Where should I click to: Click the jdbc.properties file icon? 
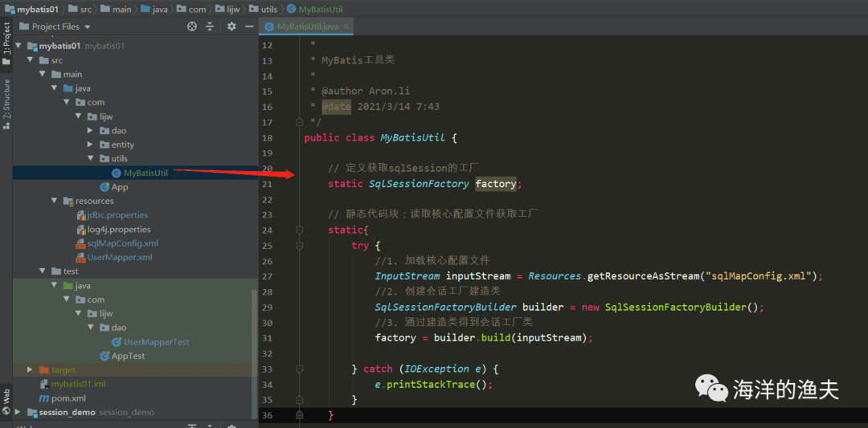pos(81,215)
